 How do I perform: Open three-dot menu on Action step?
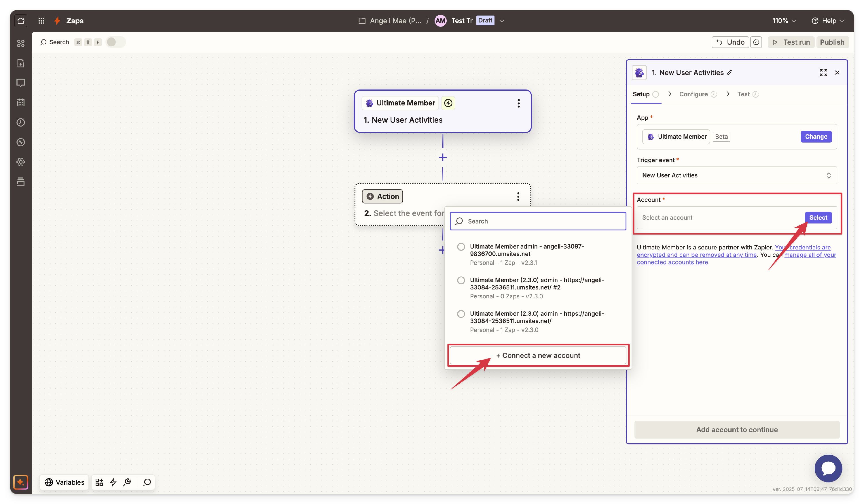(518, 196)
